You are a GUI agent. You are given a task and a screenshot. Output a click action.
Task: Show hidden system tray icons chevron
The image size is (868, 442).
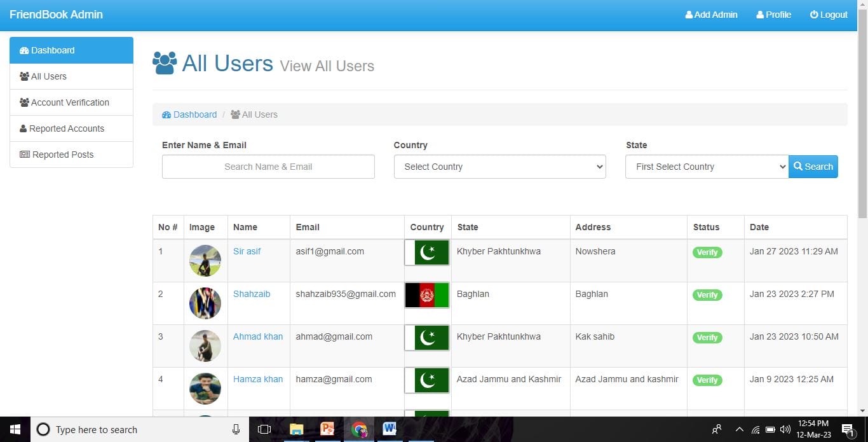pyautogui.click(x=739, y=429)
